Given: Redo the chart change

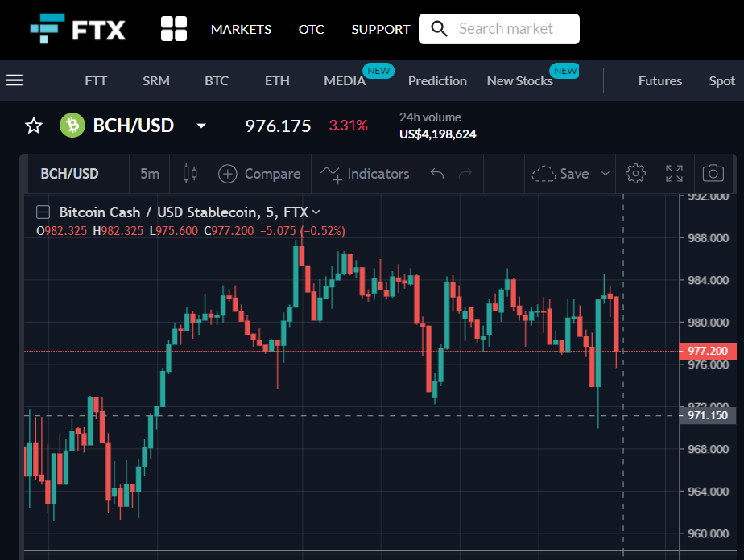Looking at the screenshot, I should [x=465, y=174].
